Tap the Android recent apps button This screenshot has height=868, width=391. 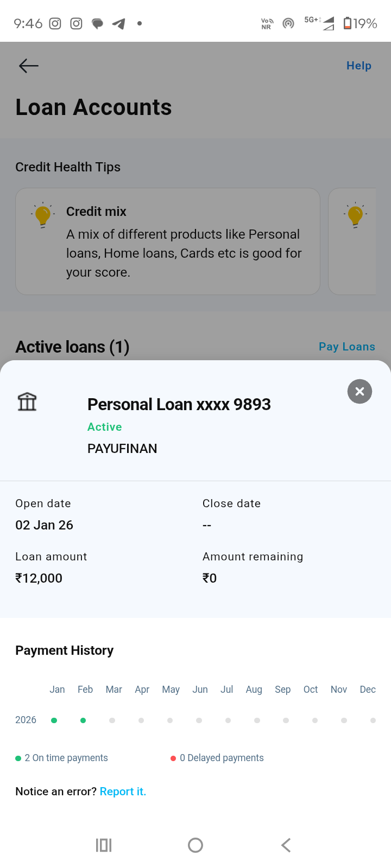point(104,845)
